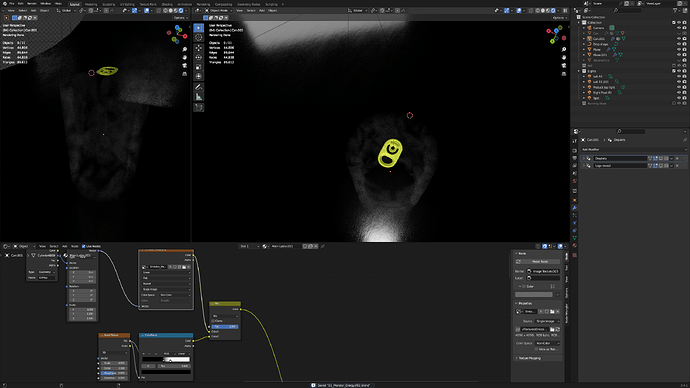Adjust the Fac slider in Mix node
This screenshot has height=388, width=690.
[225, 326]
